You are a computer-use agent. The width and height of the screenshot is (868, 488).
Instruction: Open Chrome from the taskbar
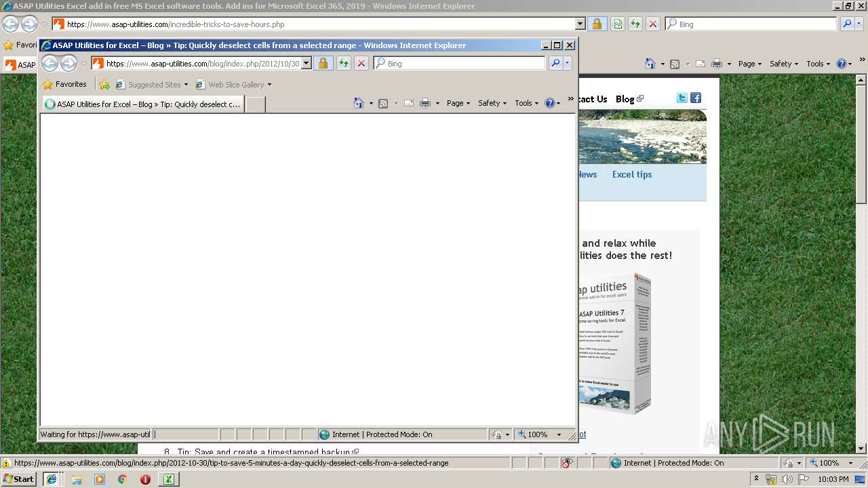tap(122, 479)
